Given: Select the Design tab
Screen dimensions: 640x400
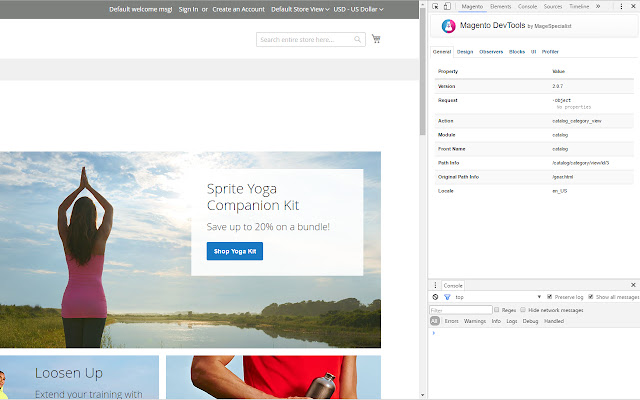Looking at the screenshot, I should point(465,52).
